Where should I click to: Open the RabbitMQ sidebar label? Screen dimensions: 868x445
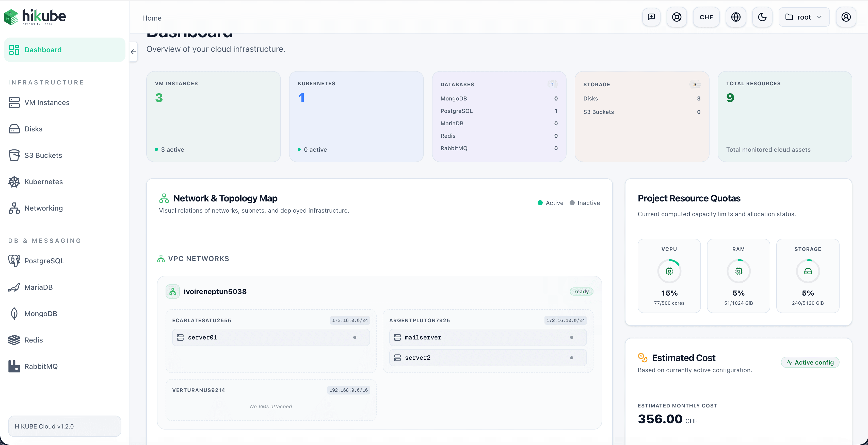pyautogui.click(x=41, y=366)
